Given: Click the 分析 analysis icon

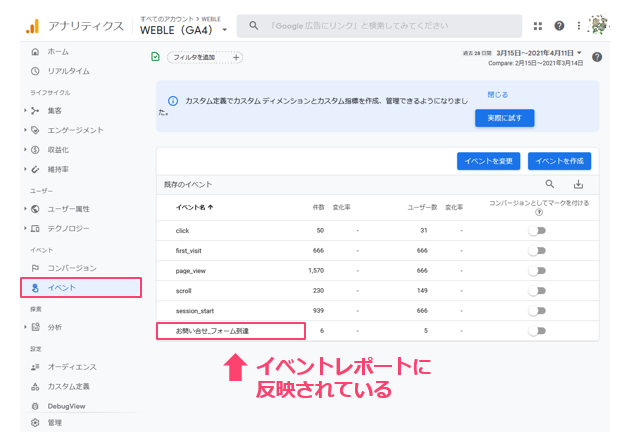Looking at the screenshot, I should (x=35, y=327).
